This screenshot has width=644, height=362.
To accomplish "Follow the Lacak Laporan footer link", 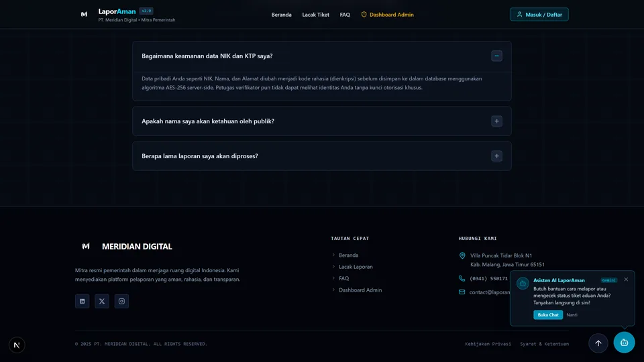I will pos(356,267).
